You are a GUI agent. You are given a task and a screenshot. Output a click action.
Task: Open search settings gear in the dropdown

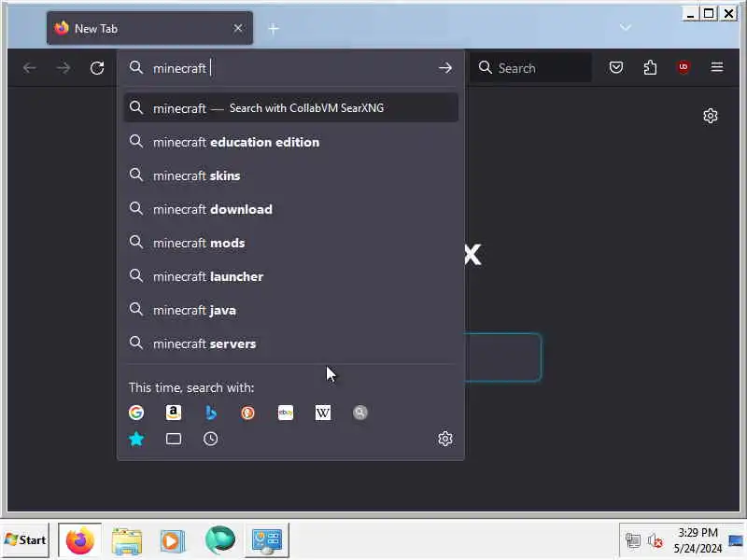coord(445,439)
